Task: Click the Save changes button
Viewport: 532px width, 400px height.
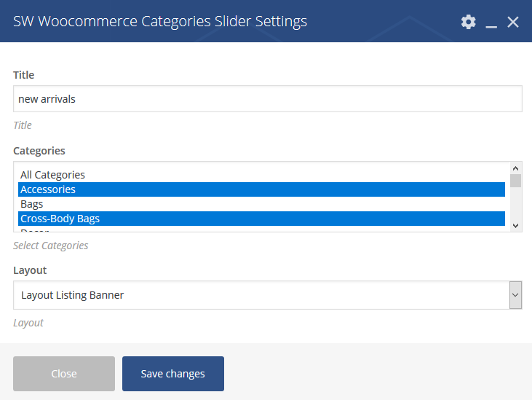Action: pyautogui.click(x=173, y=374)
